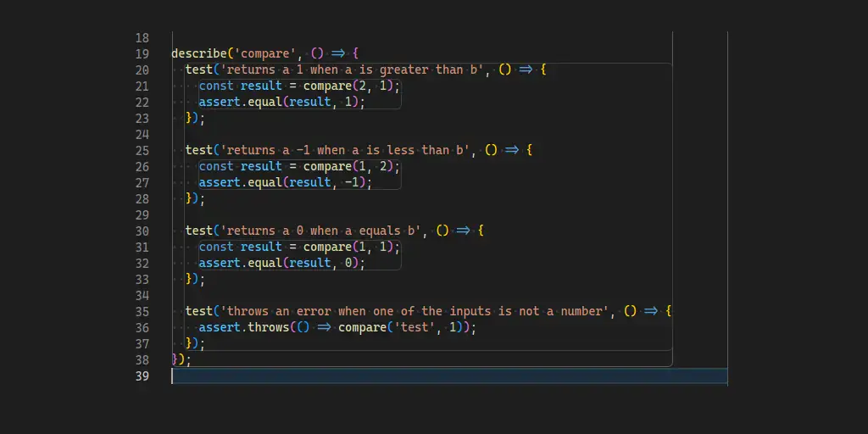Click the closing }); on line 38
The image size is (868, 434).
coord(181,359)
